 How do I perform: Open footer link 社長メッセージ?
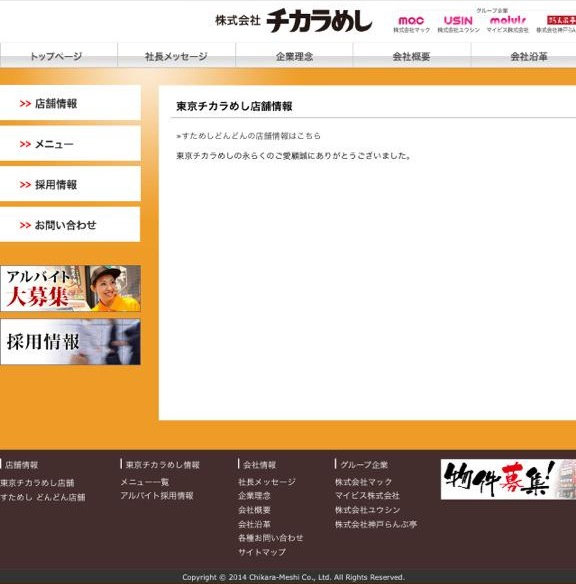click(267, 482)
